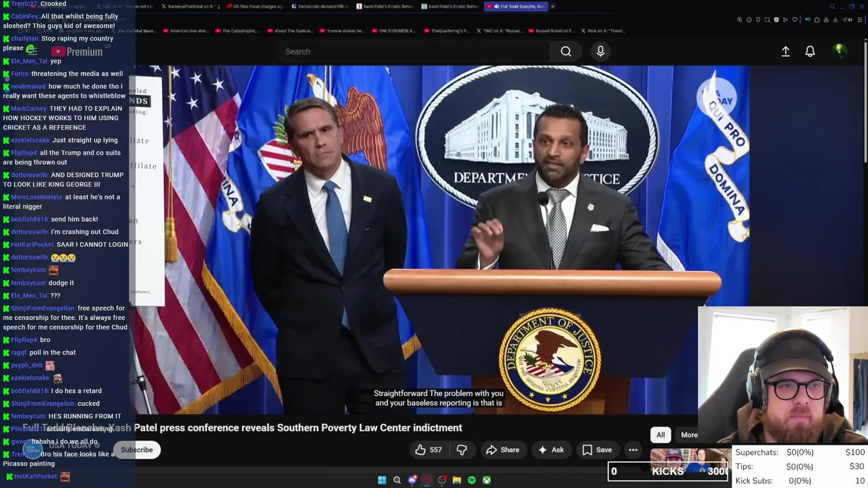Image resolution: width=868 pixels, height=488 pixels.
Task: Subscribe to the USA TODAY channel
Action: 137,449
